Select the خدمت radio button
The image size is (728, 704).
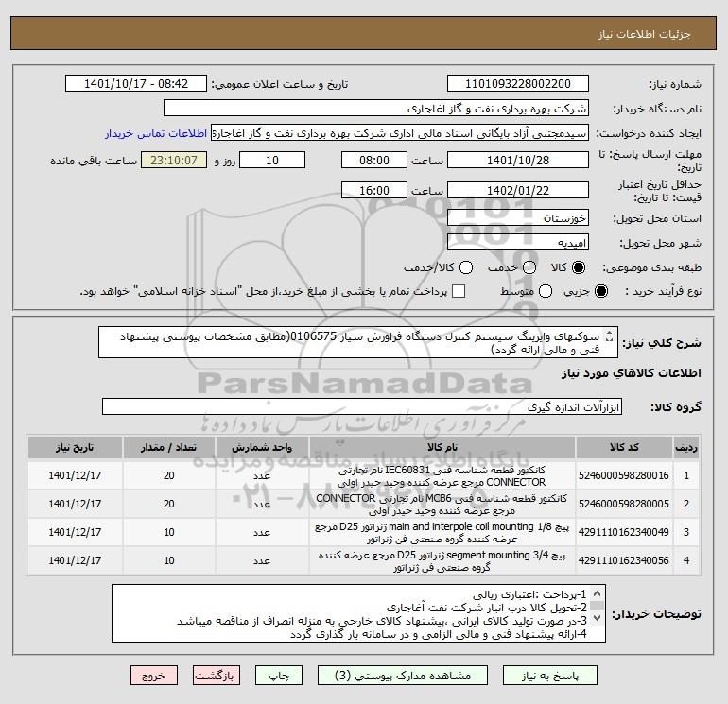(529, 267)
